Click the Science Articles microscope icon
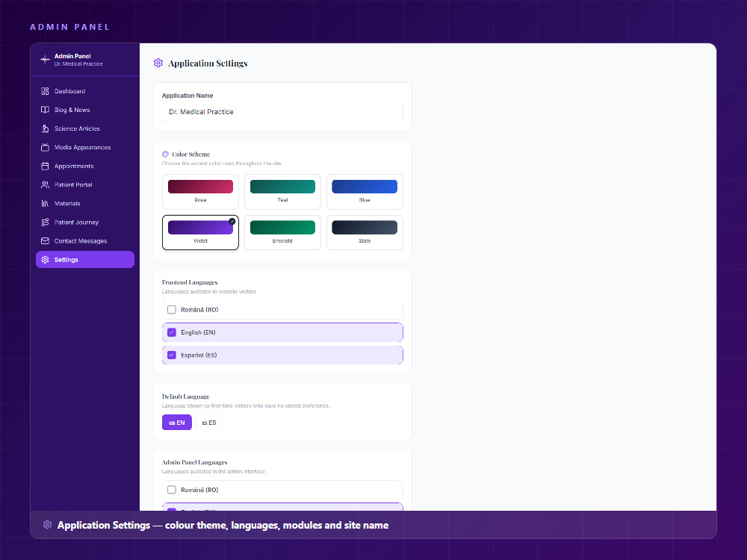747x560 pixels. click(45, 128)
